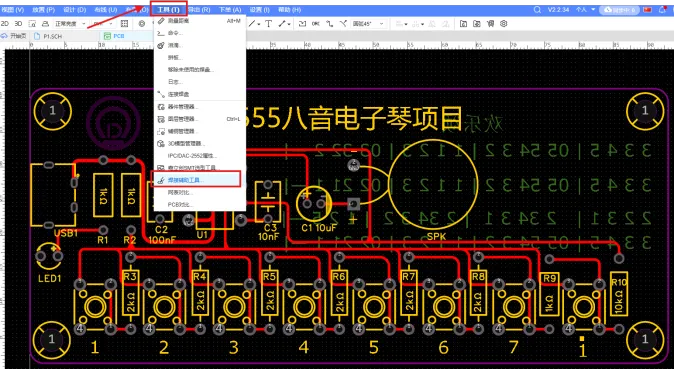Open the 正常亮度 brightness dropdown
The height and width of the screenshot is (369, 674).
coord(70,24)
